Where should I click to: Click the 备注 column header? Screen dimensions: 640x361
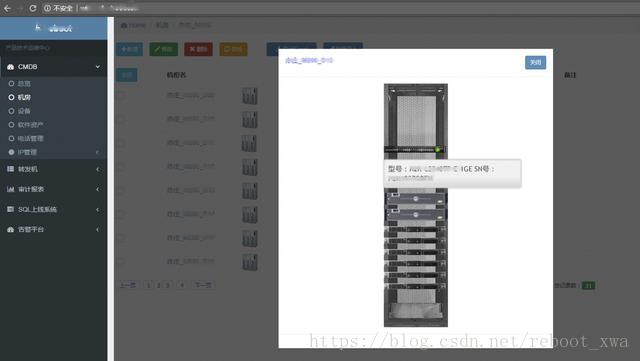click(570, 75)
